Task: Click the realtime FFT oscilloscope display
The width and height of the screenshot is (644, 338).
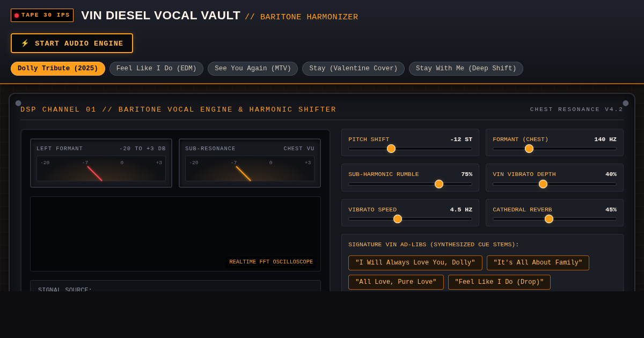Action: (x=175, y=234)
